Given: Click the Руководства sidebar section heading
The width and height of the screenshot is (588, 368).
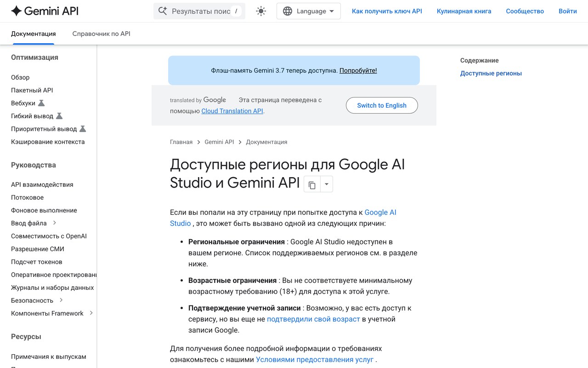Looking at the screenshot, I should tap(34, 165).
